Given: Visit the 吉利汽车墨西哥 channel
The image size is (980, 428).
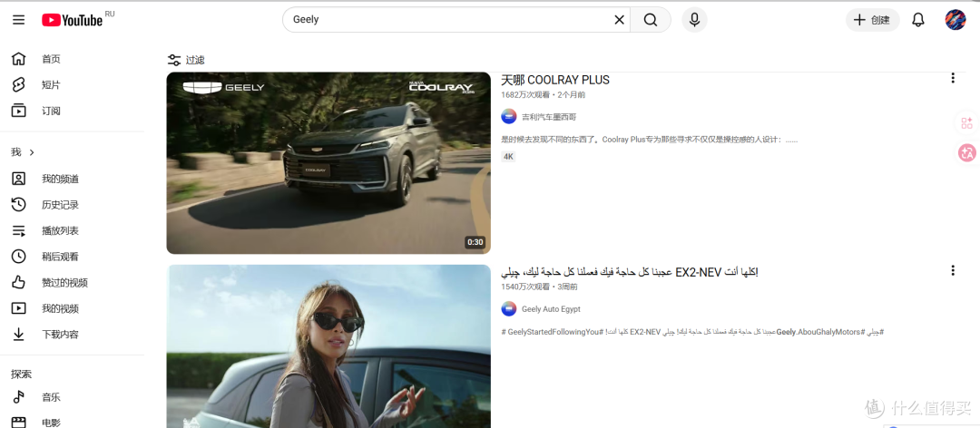Looking at the screenshot, I should point(549,117).
